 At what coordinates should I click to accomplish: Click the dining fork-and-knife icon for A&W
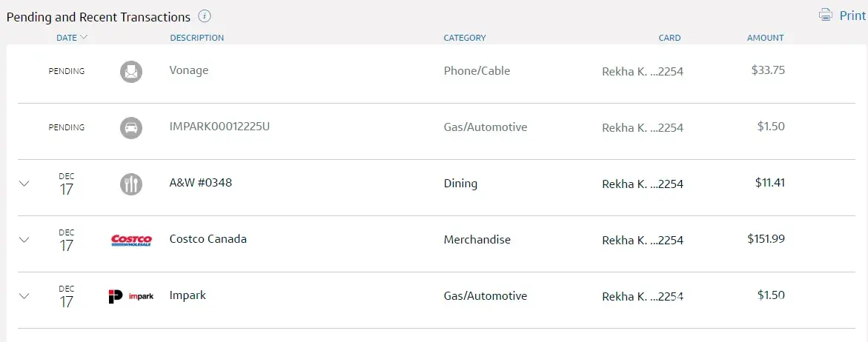click(x=131, y=184)
